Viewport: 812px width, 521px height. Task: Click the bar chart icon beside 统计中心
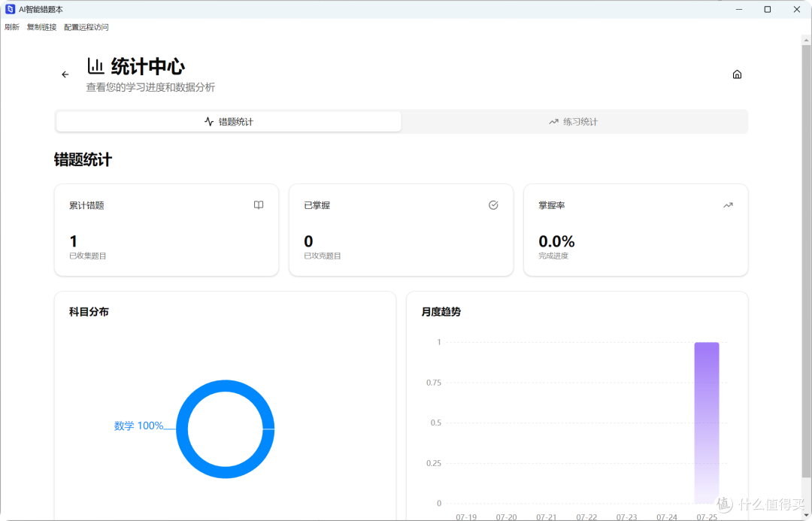[95, 65]
